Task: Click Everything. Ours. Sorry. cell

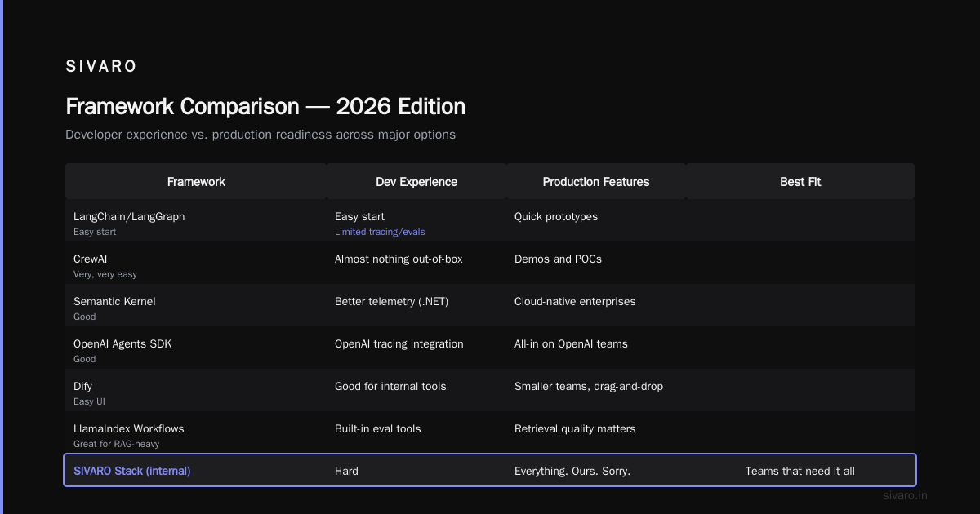Action: pyautogui.click(x=572, y=471)
